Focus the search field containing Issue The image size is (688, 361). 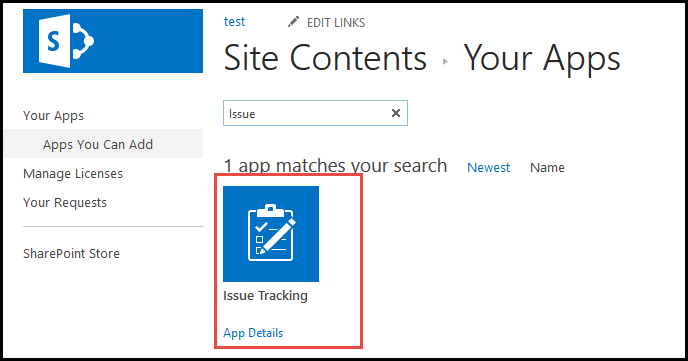(x=315, y=113)
